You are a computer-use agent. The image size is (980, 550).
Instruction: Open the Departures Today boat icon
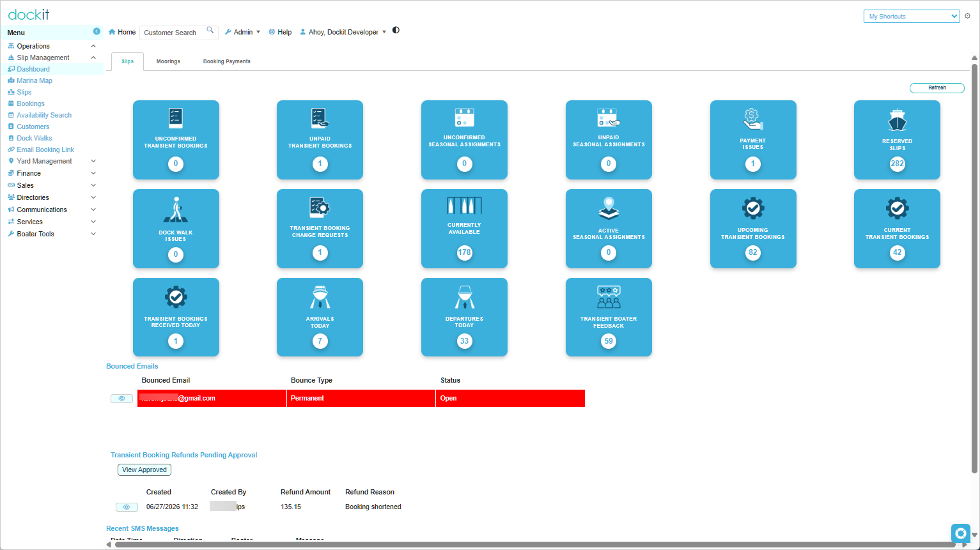click(x=464, y=297)
